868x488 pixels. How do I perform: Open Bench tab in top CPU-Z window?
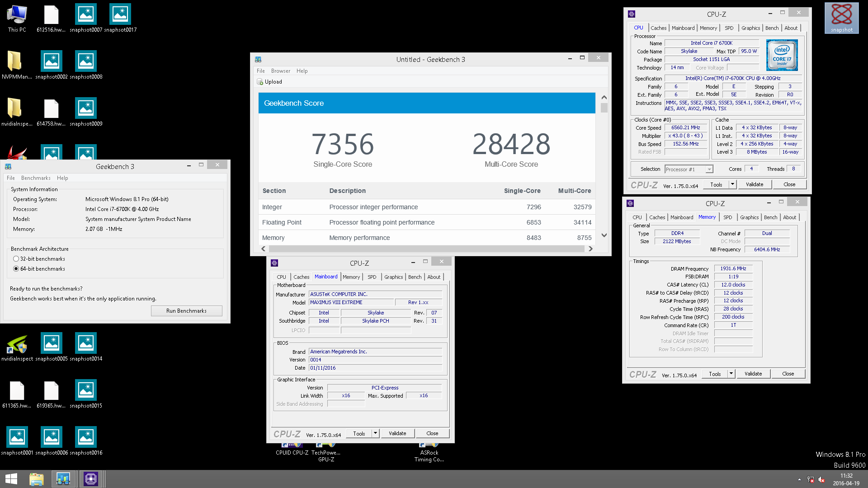(x=772, y=28)
